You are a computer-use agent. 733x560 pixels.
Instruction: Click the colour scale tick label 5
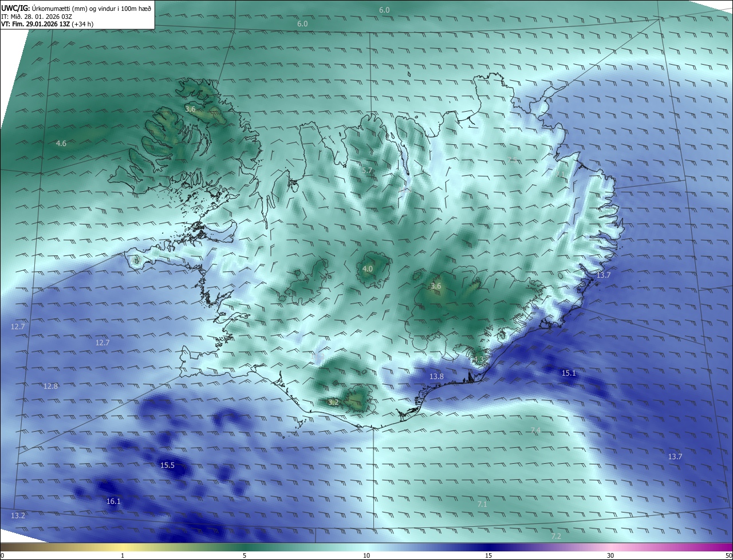[x=245, y=555]
